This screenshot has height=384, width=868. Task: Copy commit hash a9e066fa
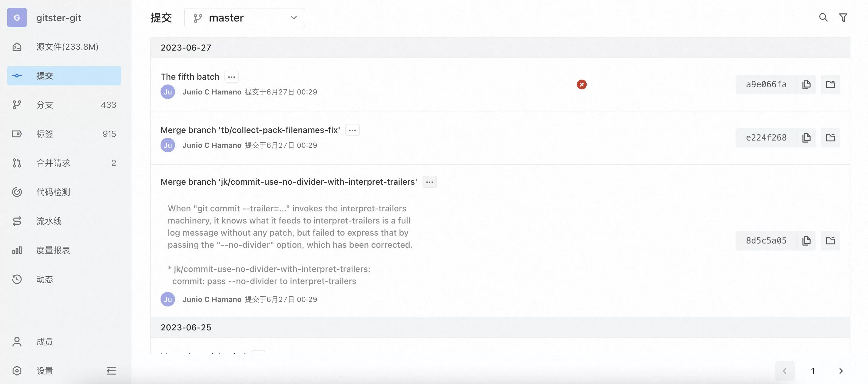point(806,84)
